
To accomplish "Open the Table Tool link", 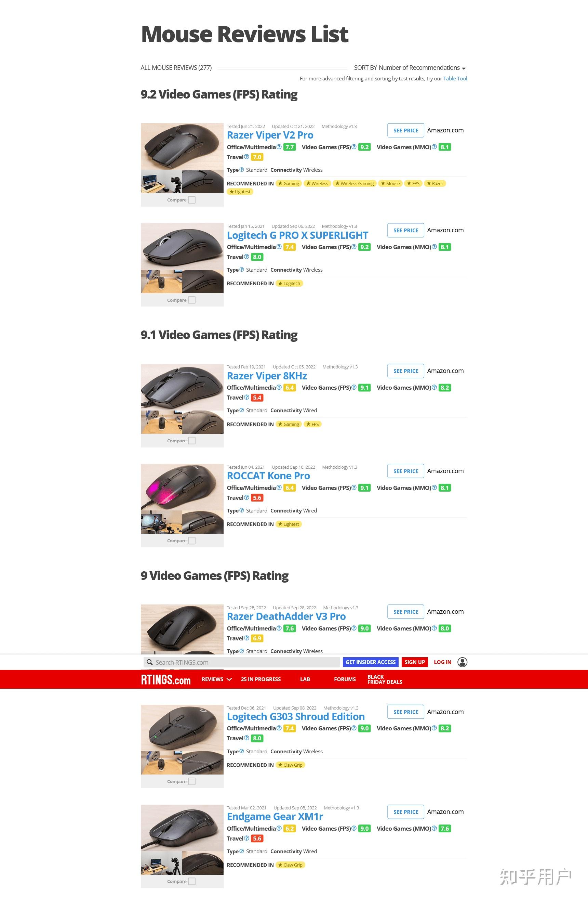I will (x=455, y=78).
